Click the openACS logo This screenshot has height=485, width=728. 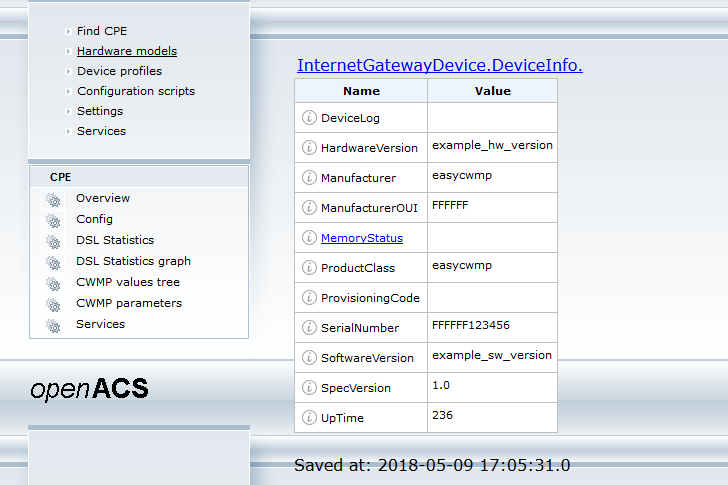coord(89,389)
